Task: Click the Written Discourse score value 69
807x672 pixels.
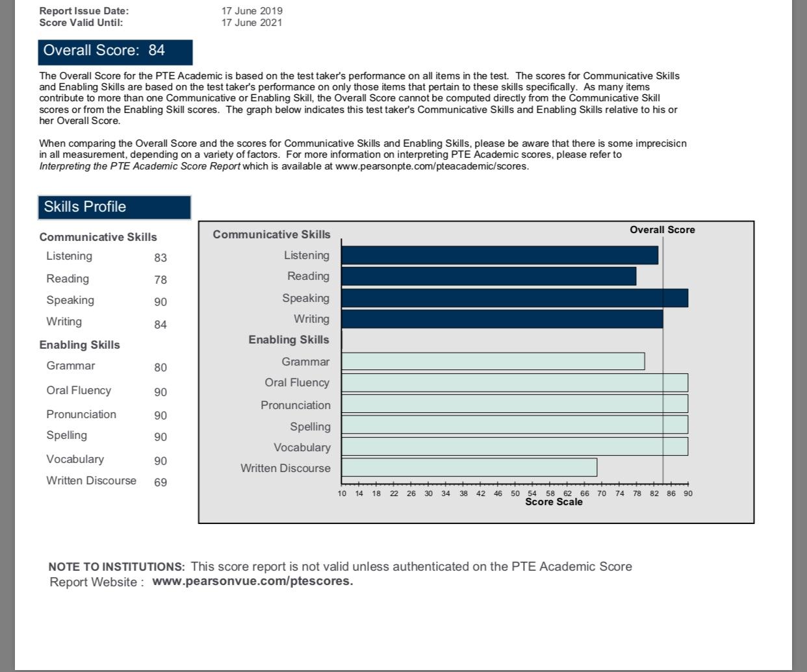Action: pos(160,482)
